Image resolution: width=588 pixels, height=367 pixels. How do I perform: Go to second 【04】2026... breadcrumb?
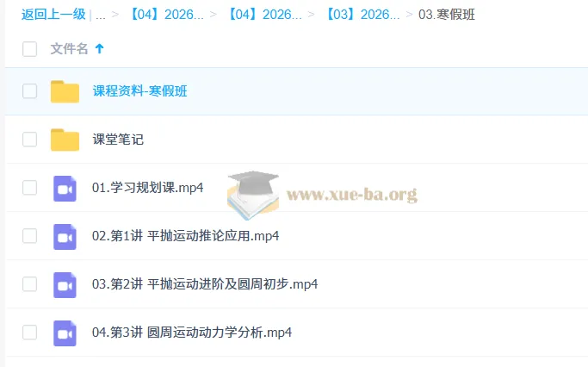coord(264,15)
